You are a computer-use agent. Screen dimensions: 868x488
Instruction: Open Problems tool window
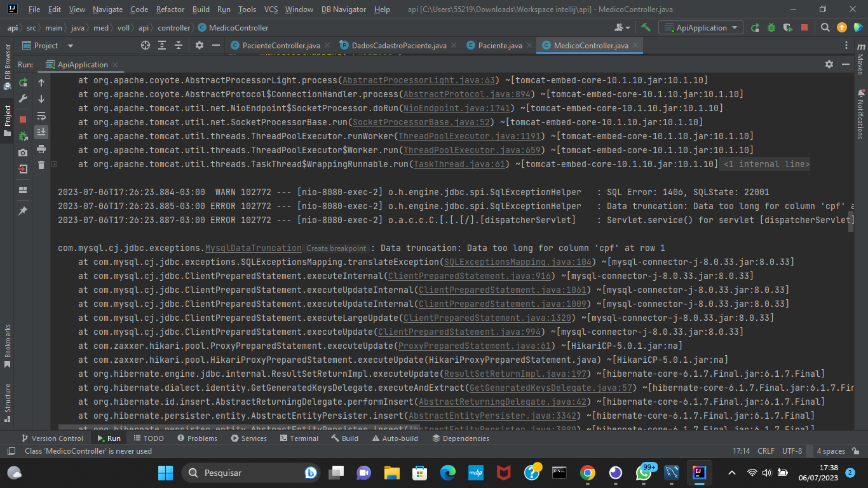(197, 438)
